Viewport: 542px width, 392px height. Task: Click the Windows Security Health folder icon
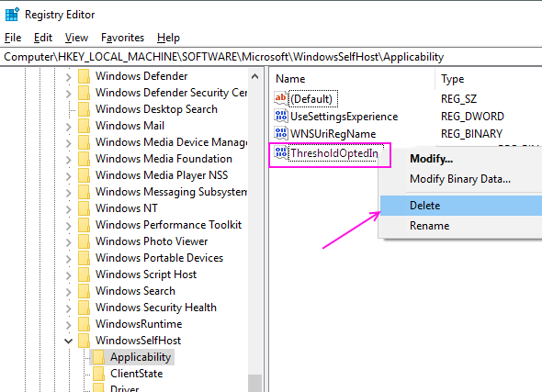tap(84, 308)
